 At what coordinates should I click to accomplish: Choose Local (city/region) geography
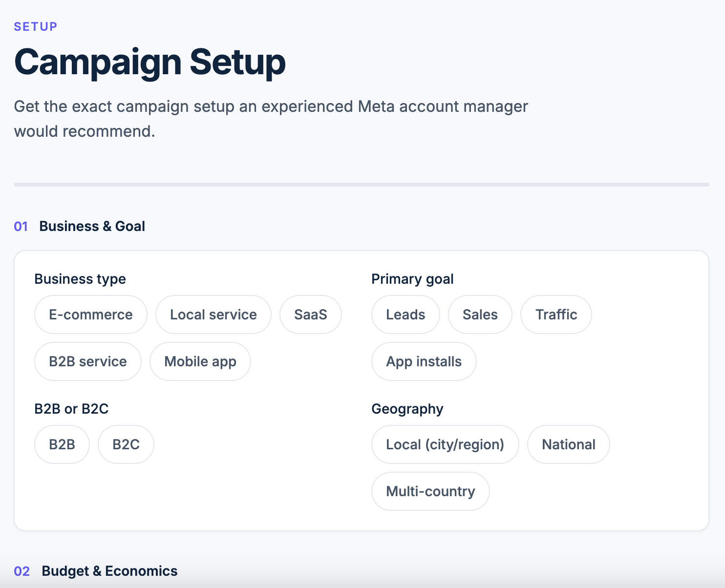(x=445, y=444)
